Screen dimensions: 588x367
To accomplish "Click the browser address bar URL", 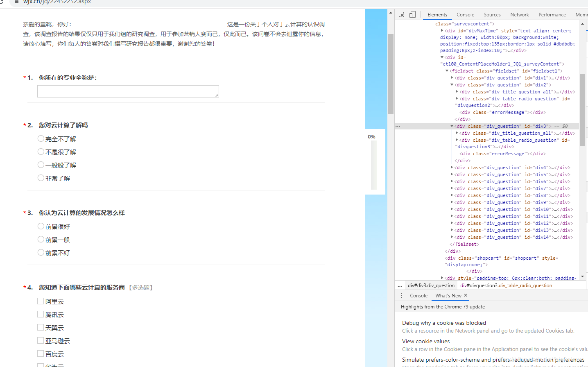I will pyautogui.click(x=57, y=2).
